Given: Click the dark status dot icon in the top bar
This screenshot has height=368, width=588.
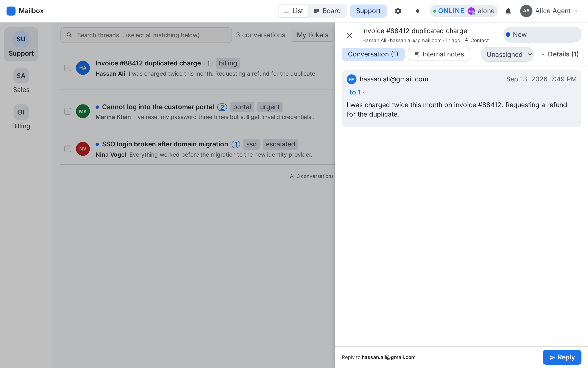Looking at the screenshot, I should click(x=418, y=11).
